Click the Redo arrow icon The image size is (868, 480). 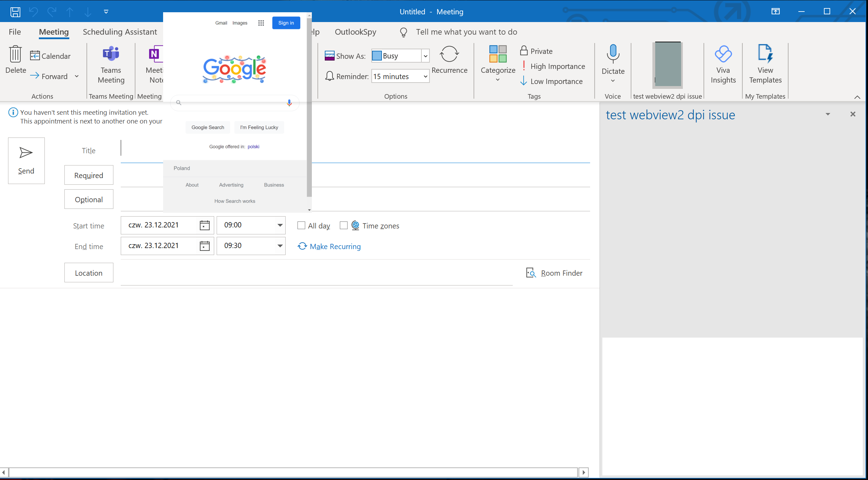[52, 12]
